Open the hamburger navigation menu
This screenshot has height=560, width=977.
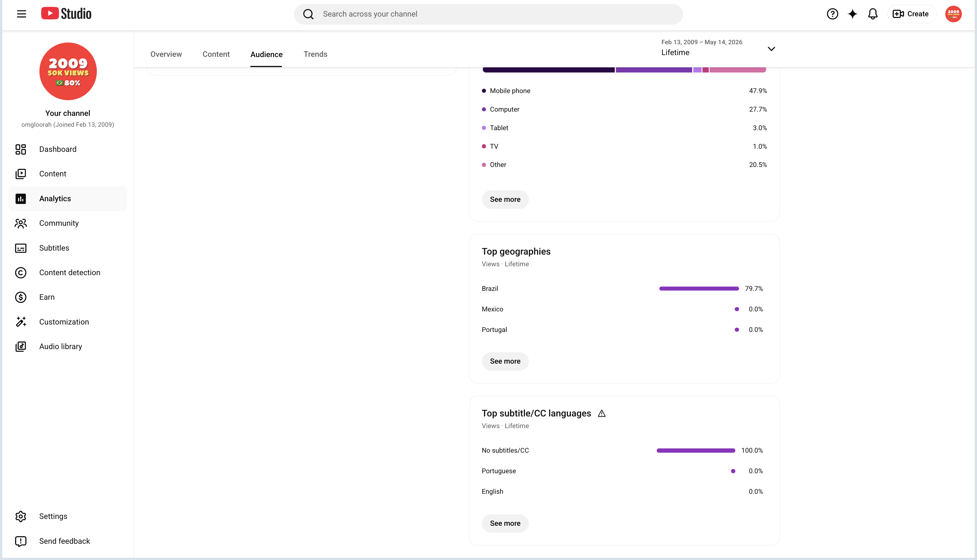(21, 14)
